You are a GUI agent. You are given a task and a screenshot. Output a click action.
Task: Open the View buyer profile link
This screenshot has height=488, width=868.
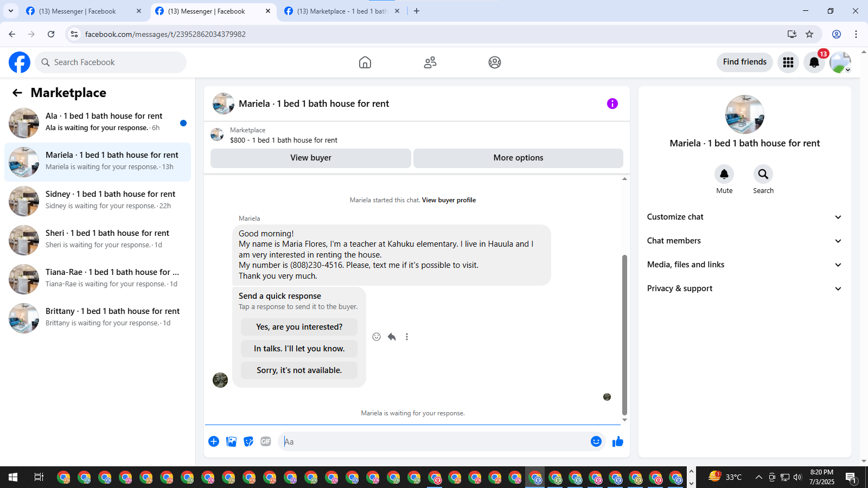(x=449, y=200)
